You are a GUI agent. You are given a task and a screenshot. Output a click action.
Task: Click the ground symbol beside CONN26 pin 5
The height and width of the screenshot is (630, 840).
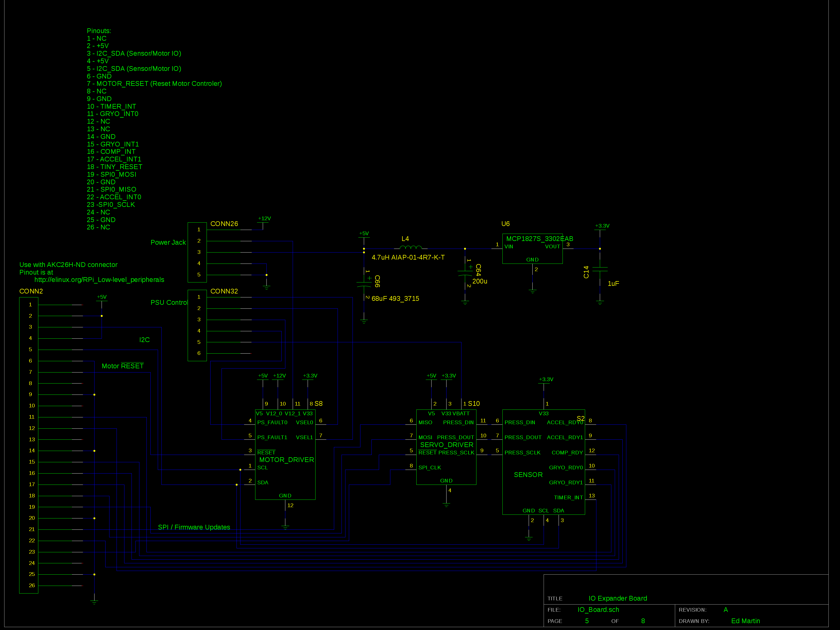[x=267, y=287]
